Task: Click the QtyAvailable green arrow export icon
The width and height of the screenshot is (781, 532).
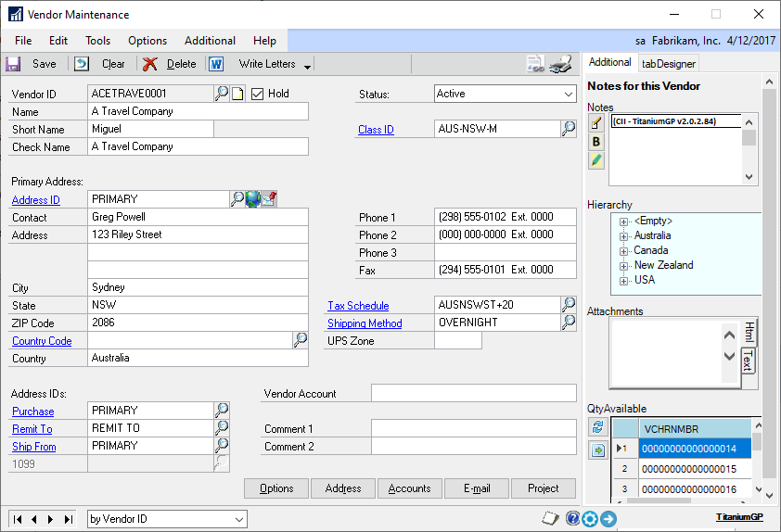Action: 597,450
